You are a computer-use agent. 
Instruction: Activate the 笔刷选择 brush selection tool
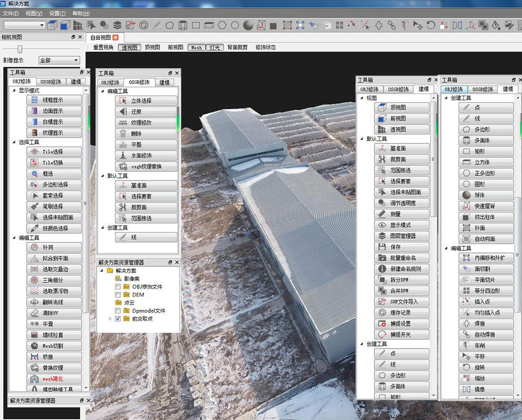pyautogui.click(x=55, y=206)
